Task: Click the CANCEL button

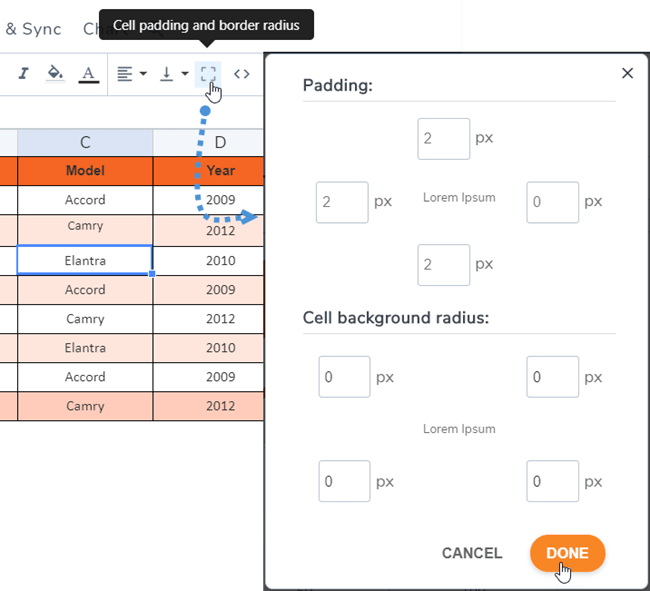Action: (x=472, y=553)
